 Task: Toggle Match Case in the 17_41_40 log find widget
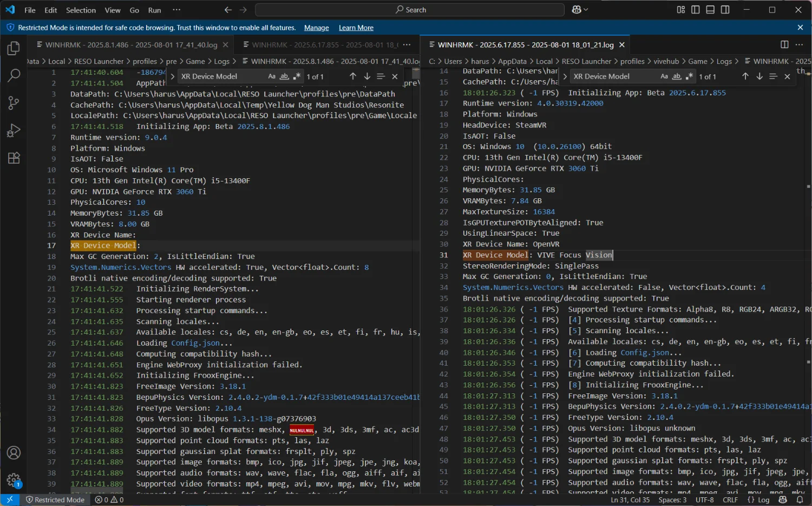click(272, 76)
